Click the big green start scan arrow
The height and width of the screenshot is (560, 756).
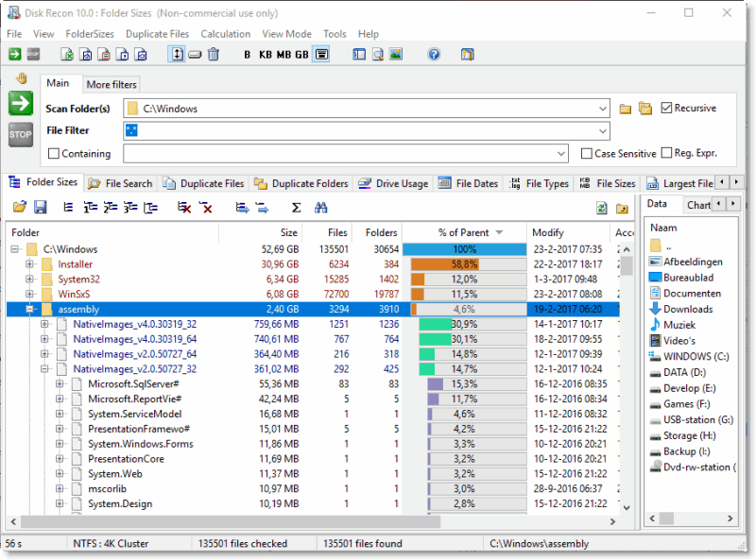[x=20, y=103]
